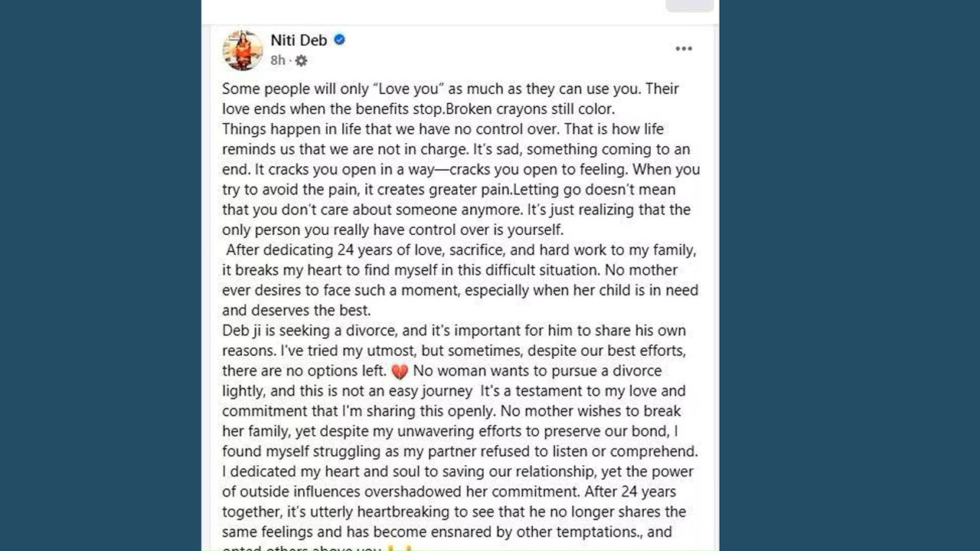Click the 8h post timestamp

(x=277, y=60)
